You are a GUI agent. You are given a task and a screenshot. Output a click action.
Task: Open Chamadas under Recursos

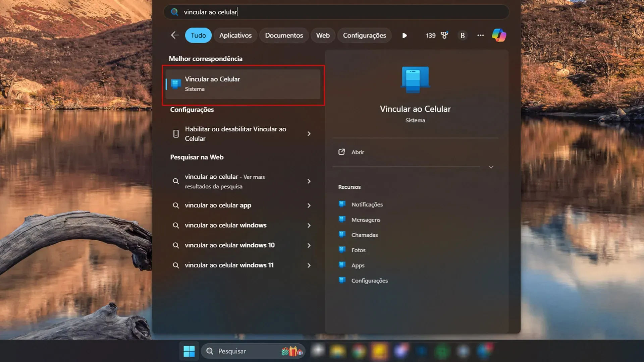point(365,235)
